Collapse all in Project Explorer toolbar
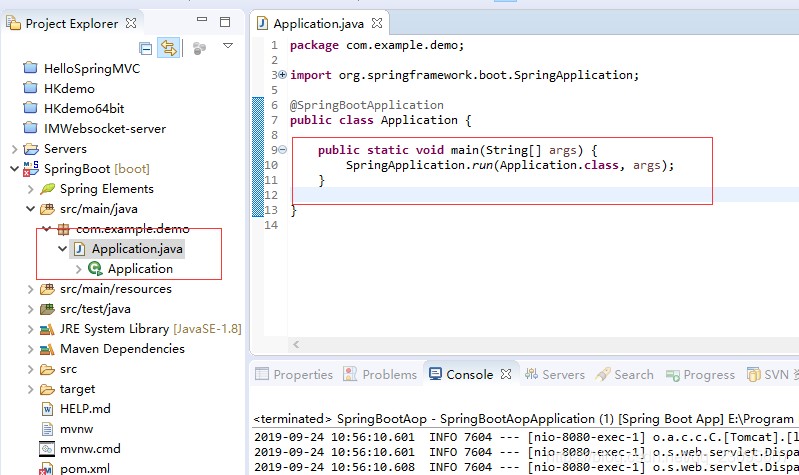This screenshot has width=799, height=475. click(x=146, y=48)
